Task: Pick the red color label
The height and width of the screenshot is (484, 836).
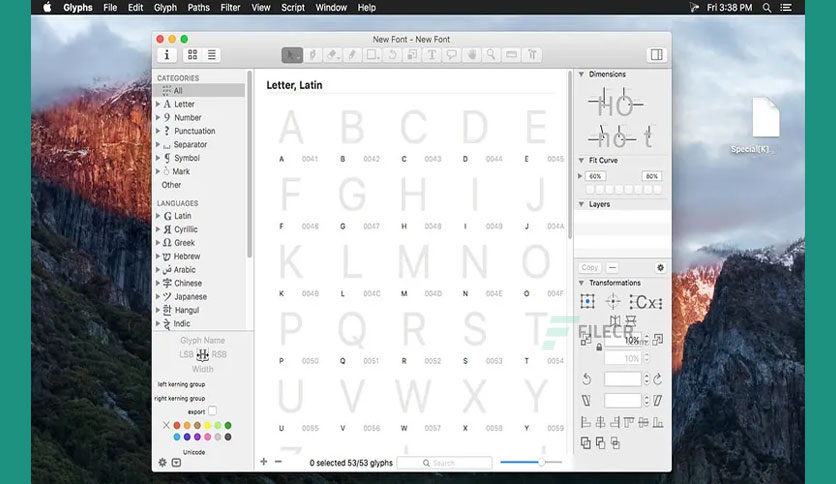Action: [x=176, y=425]
